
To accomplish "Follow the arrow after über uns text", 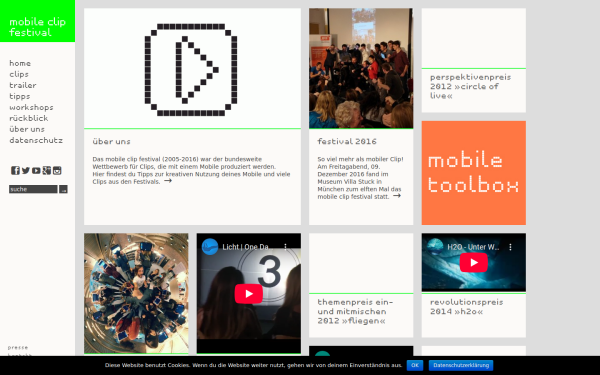I will [x=168, y=181].
